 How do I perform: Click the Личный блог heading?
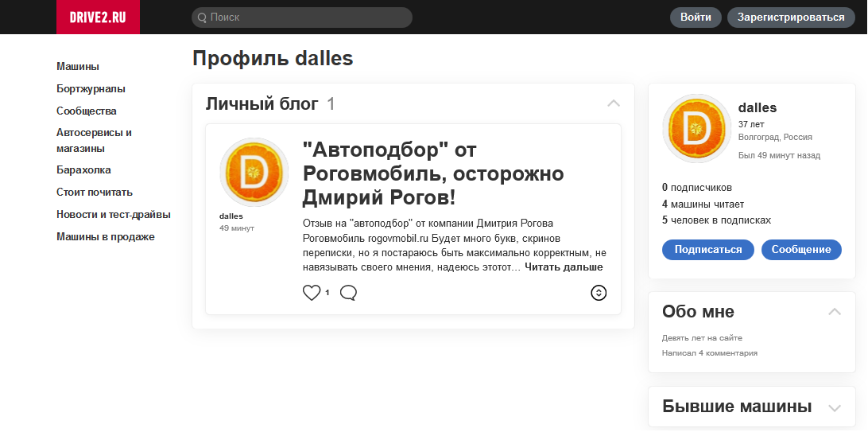point(262,103)
